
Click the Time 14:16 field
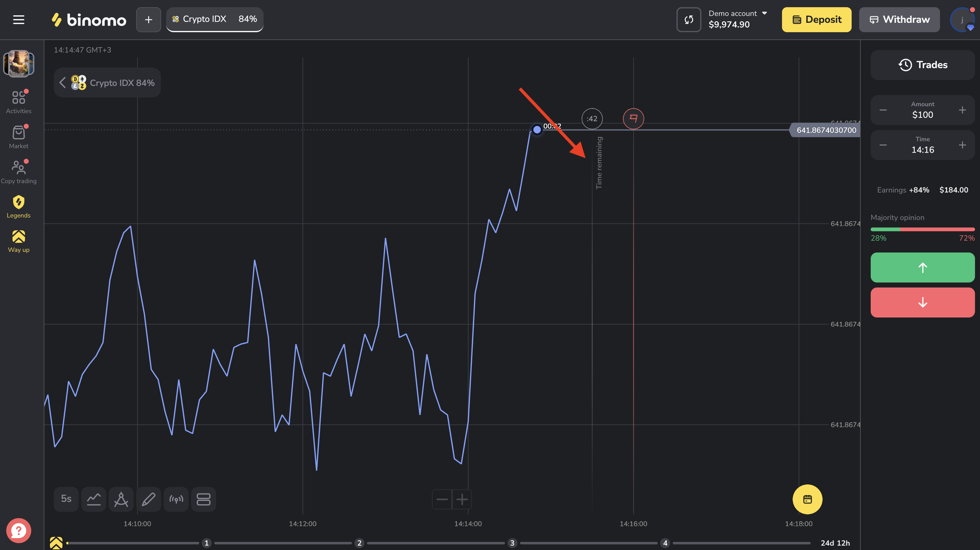(x=923, y=145)
